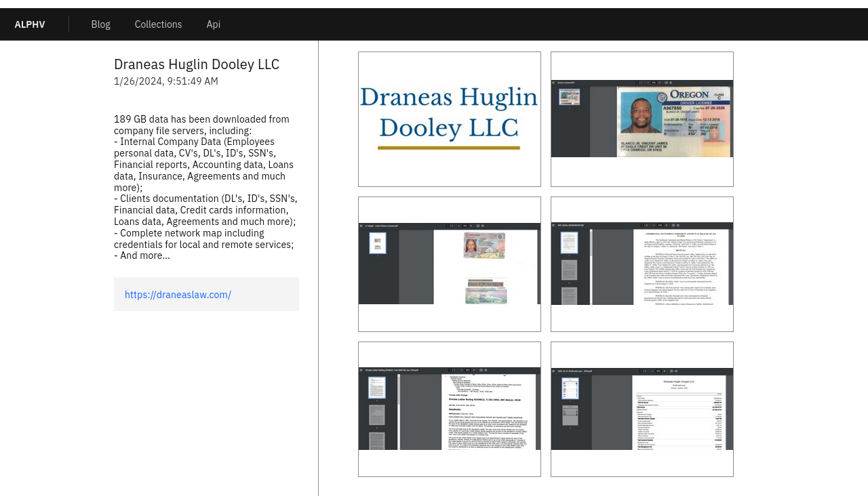The width and height of the screenshot is (868, 496).
Task: Select the Api navigation item
Action: (x=213, y=24)
